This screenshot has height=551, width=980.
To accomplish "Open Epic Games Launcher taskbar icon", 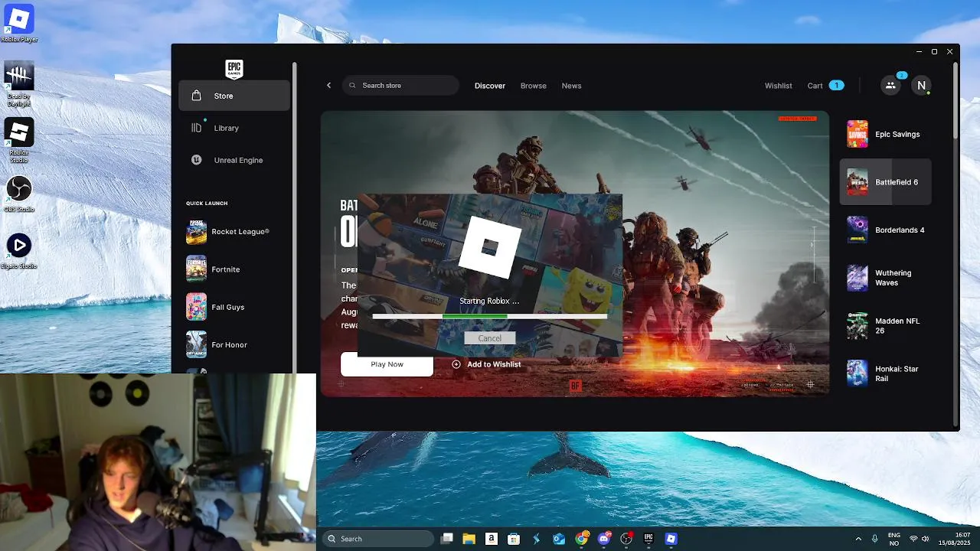I will (648, 539).
